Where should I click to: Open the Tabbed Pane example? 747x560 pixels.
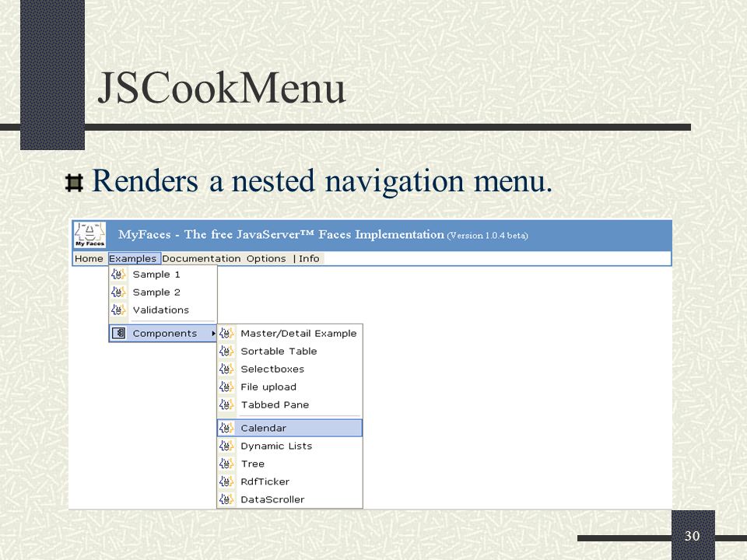(x=289, y=404)
